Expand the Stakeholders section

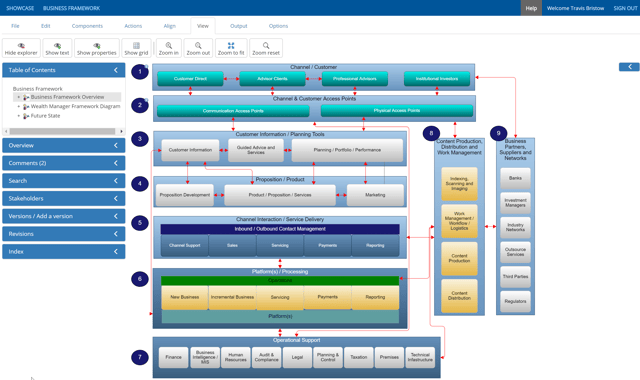[x=64, y=198]
